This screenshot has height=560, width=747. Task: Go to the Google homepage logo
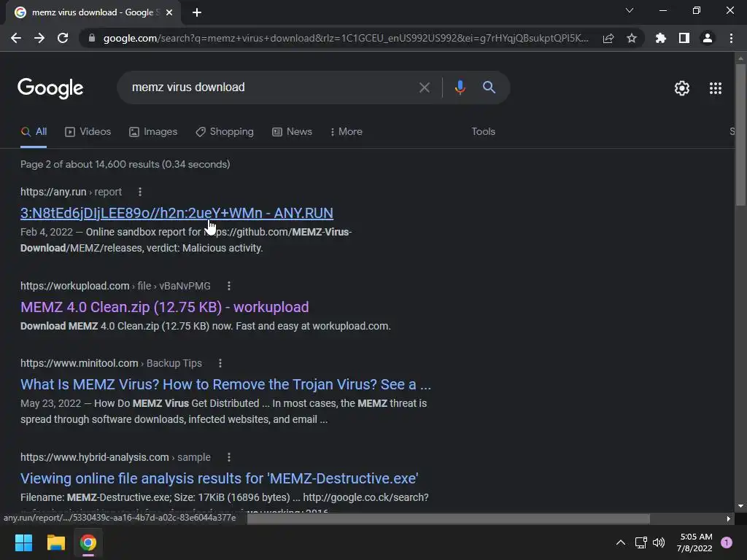pyautogui.click(x=50, y=88)
